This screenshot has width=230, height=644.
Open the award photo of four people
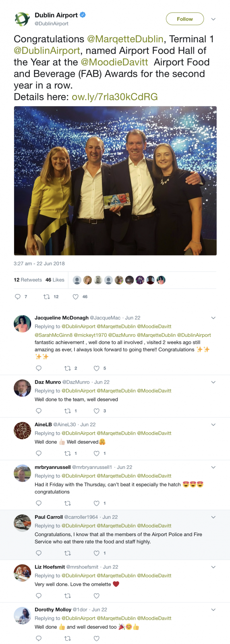(x=115, y=181)
